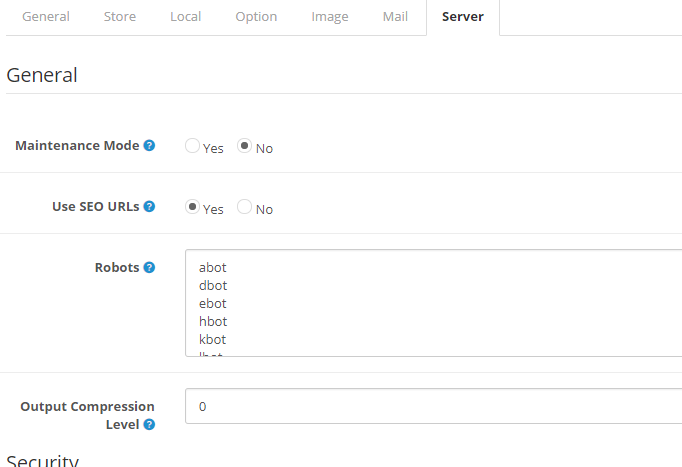The width and height of the screenshot is (682, 467).
Task: Set Maintenance Mode to No
Action: pos(244,146)
